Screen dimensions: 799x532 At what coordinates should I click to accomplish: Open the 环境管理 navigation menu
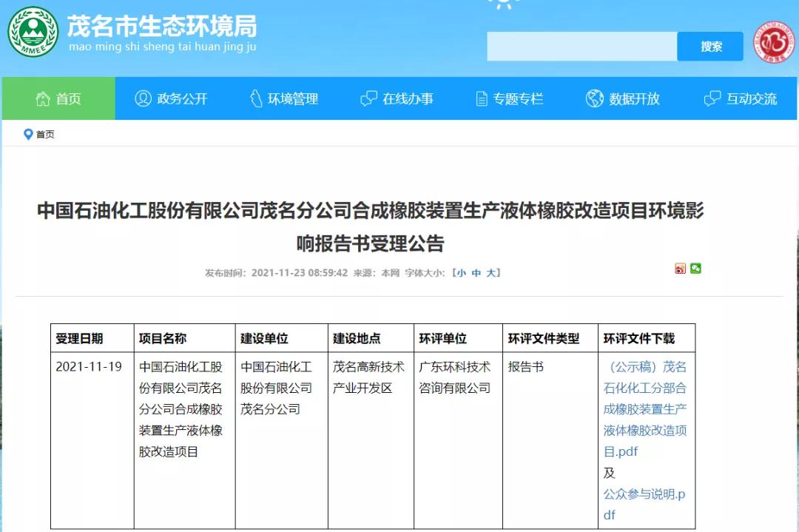(284, 98)
